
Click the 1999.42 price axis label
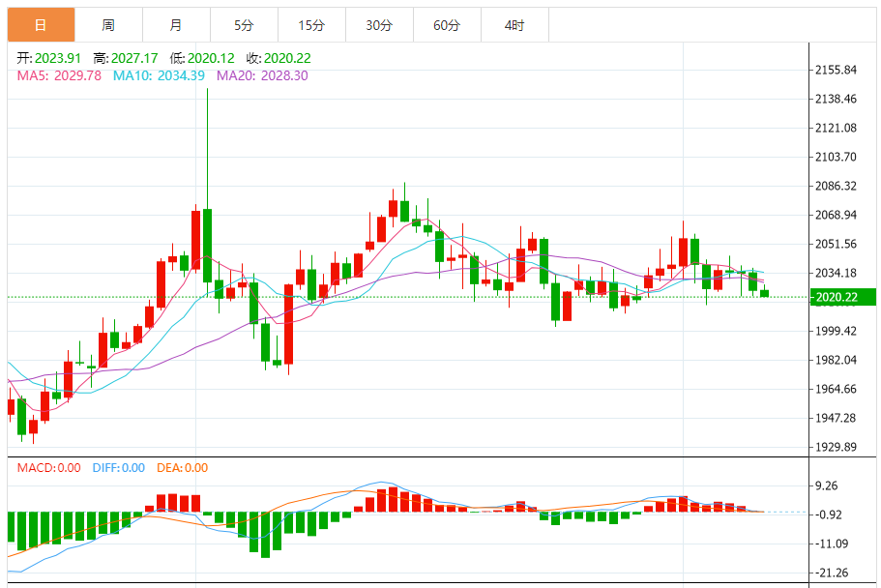(837, 331)
